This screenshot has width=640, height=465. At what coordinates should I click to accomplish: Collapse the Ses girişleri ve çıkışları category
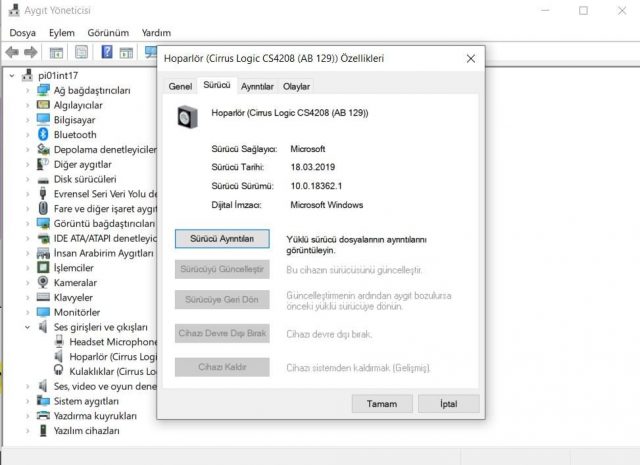[x=27, y=327]
